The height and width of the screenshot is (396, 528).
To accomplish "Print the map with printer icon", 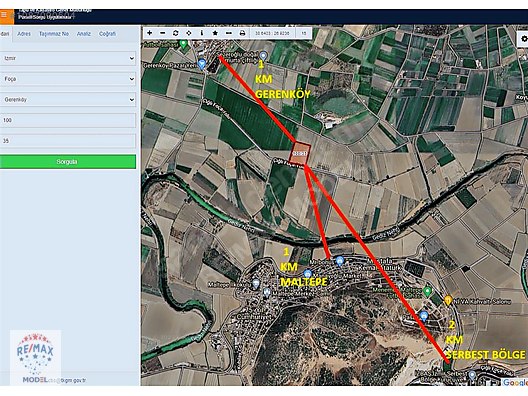I will pyautogui.click(x=242, y=33).
